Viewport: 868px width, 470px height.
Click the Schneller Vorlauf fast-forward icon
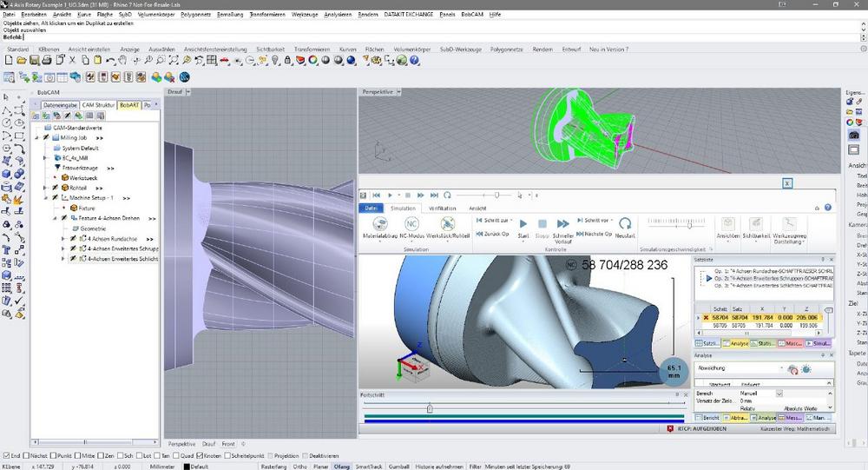[x=562, y=224]
